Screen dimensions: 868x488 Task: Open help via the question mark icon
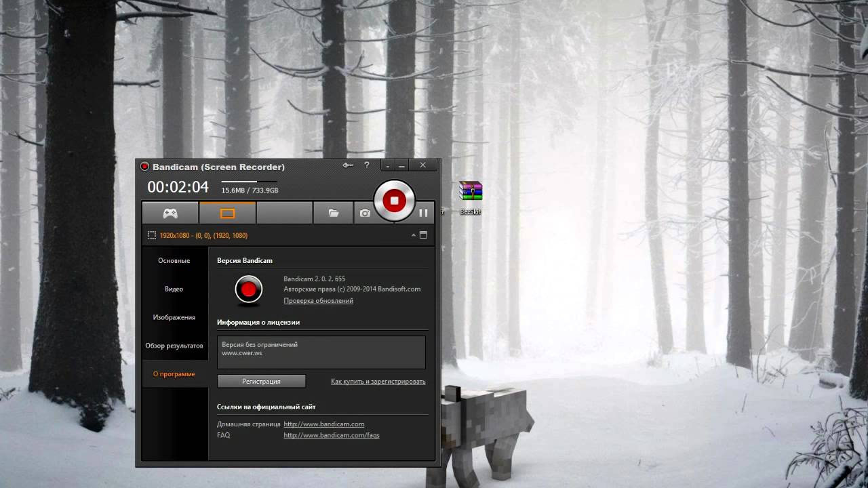click(x=367, y=165)
